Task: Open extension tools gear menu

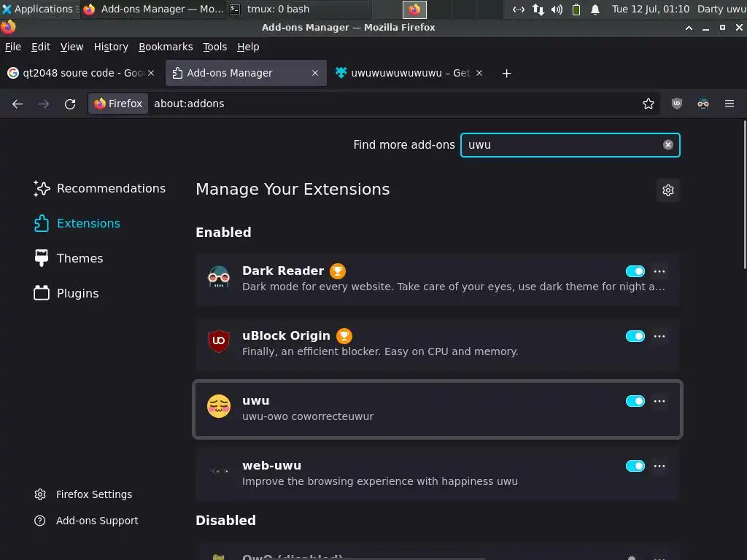Action: [668, 190]
